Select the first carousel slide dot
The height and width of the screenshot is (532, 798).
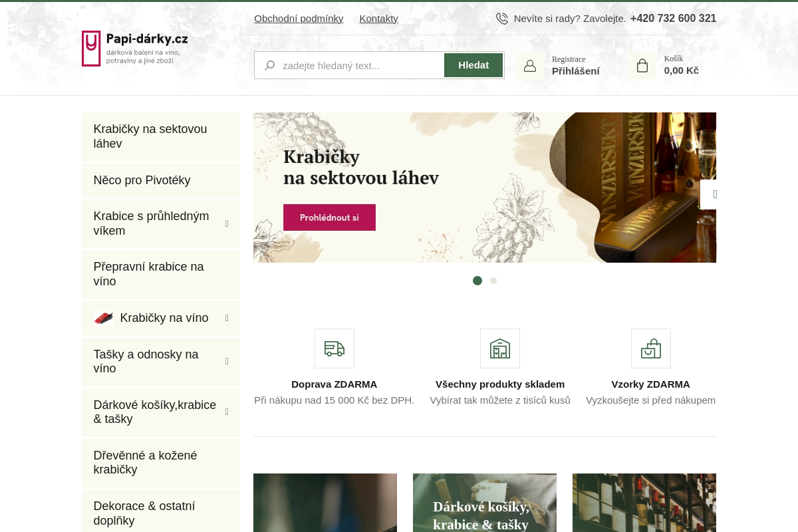click(477, 281)
